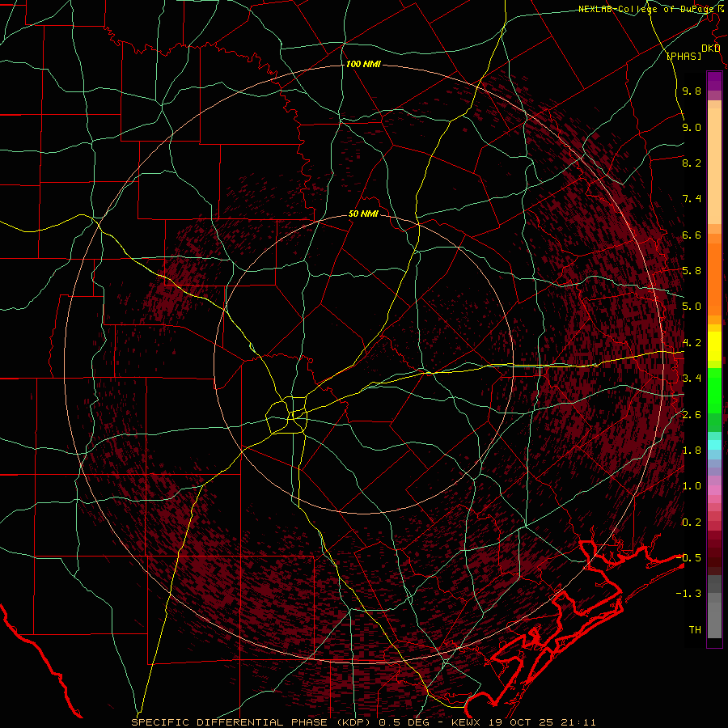Click the "100 NMI" range ring label
Screen dimensions: 728x728
coord(363,64)
